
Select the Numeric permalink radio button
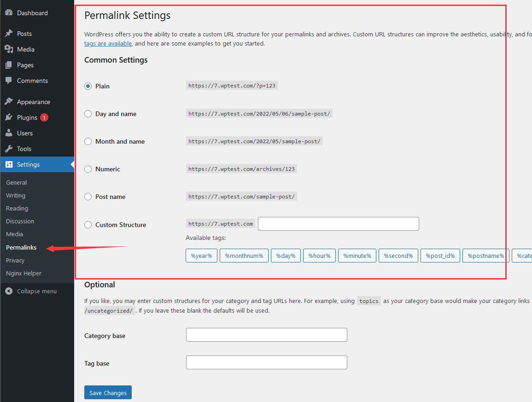tap(88, 169)
